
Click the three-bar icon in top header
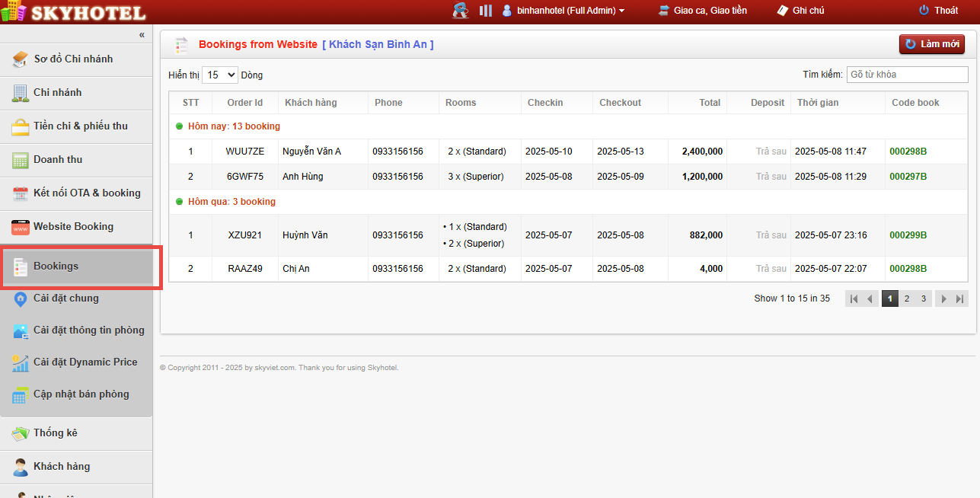tap(485, 11)
